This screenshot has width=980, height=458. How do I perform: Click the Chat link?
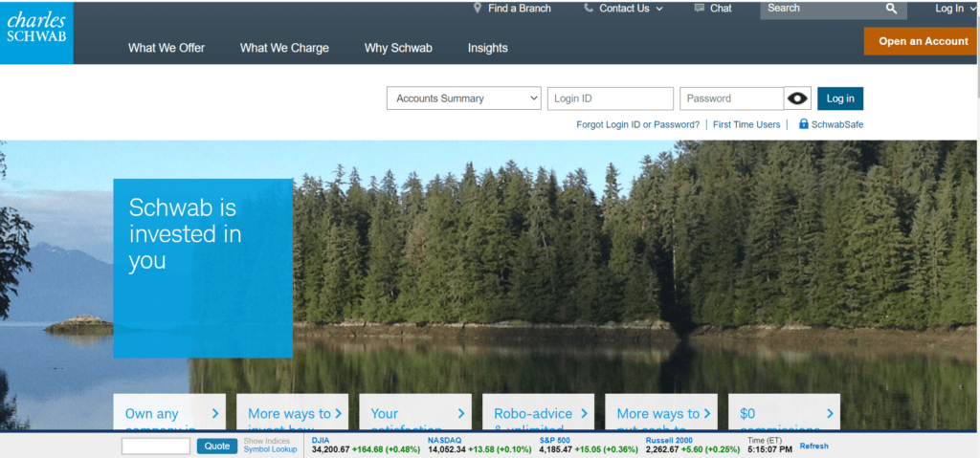[721, 8]
